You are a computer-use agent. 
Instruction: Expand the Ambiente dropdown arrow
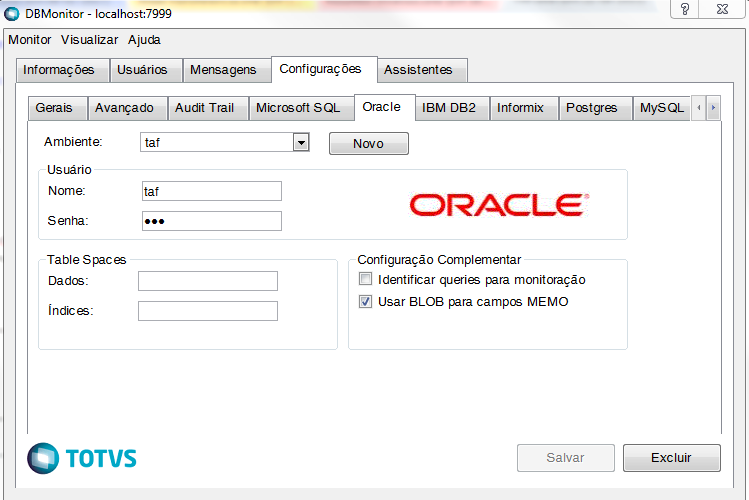click(301, 142)
